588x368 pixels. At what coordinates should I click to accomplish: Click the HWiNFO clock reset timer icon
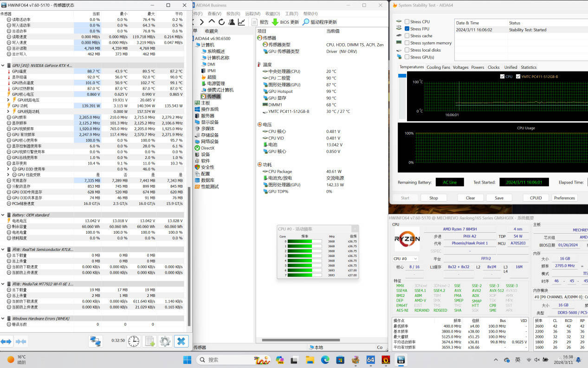tap(134, 341)
